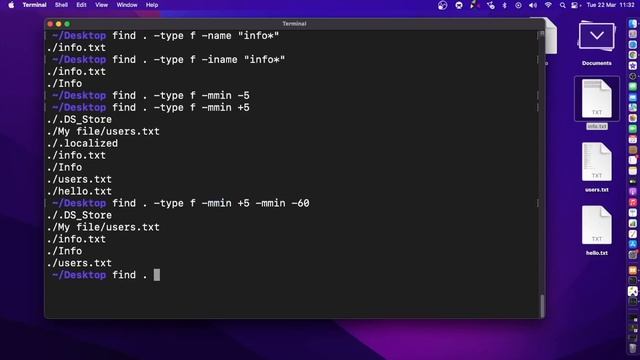Viewport: 640px width, 360px height.
Task: Open the Apple menu
Action: (x=11, y=5)
